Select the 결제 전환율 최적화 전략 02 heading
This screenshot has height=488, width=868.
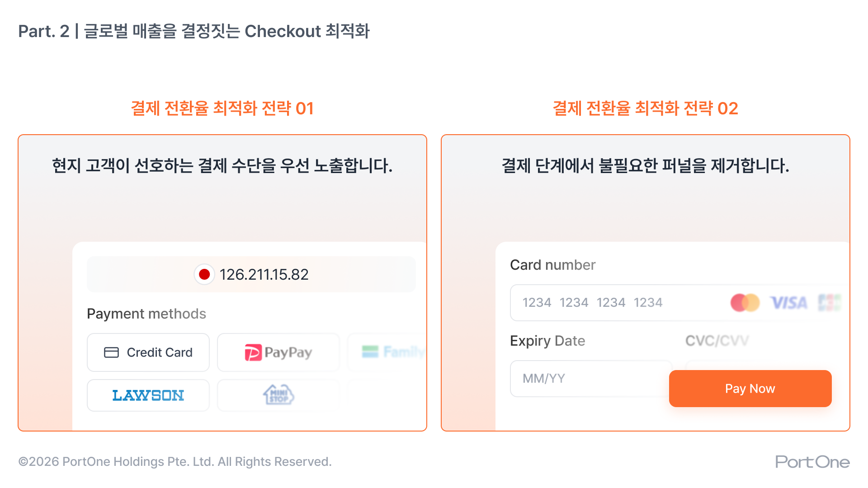[646, 108]
